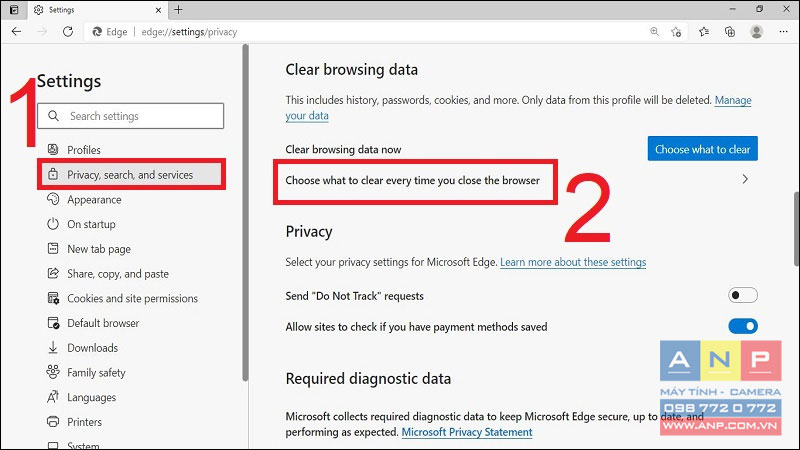This screenshot has height=450, width=800.
Task: Click the Appearance palette icon
Action: [x=53, y=199]
